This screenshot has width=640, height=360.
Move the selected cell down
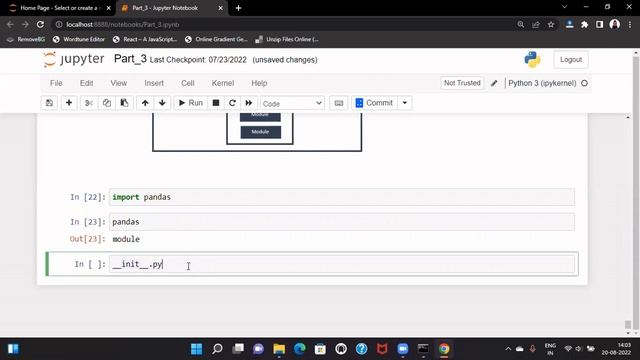pyautogui.click(x=162, y=103)
